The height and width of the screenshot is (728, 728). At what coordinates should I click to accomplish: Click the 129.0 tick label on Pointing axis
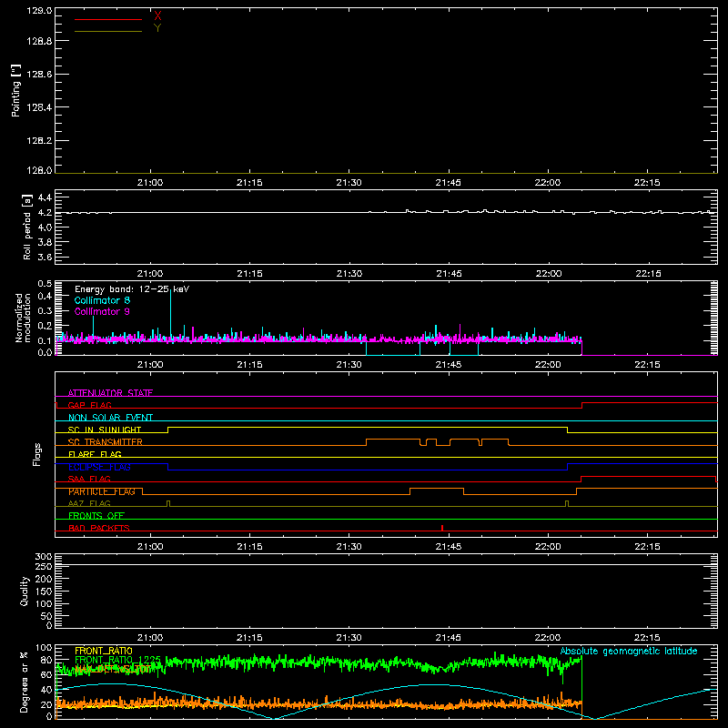coord(39,11)
